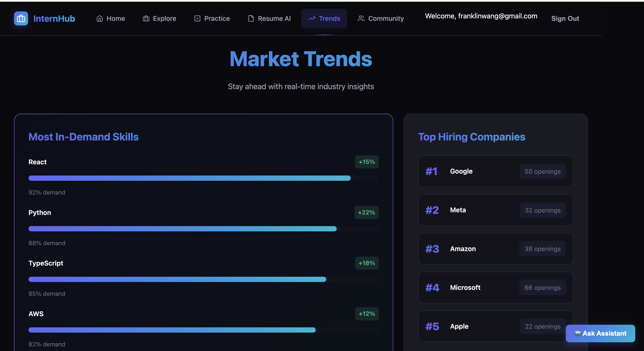This screenshot has height=351, width=644.
Task: Switch to the Resume AI tab
Action: tap(269, 18)
